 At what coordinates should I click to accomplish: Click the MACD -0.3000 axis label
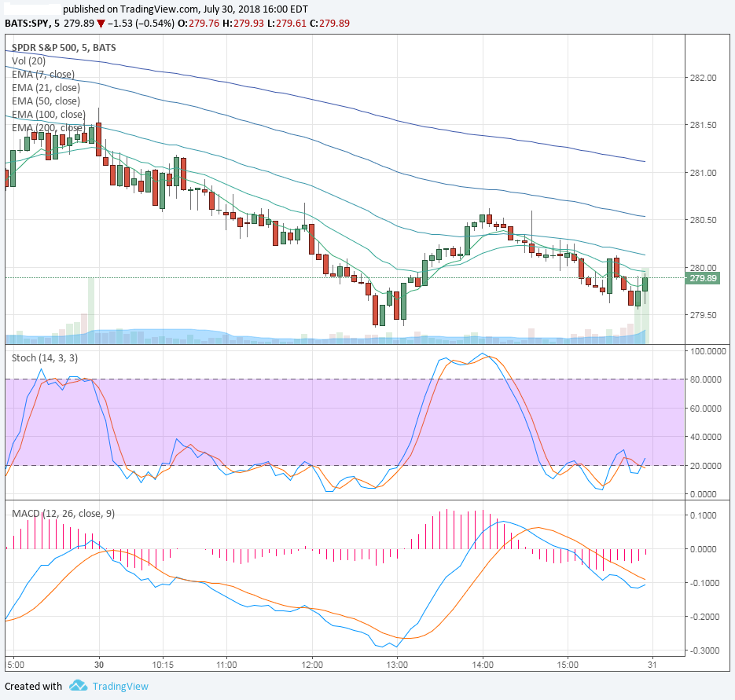(x=704, y=651)
